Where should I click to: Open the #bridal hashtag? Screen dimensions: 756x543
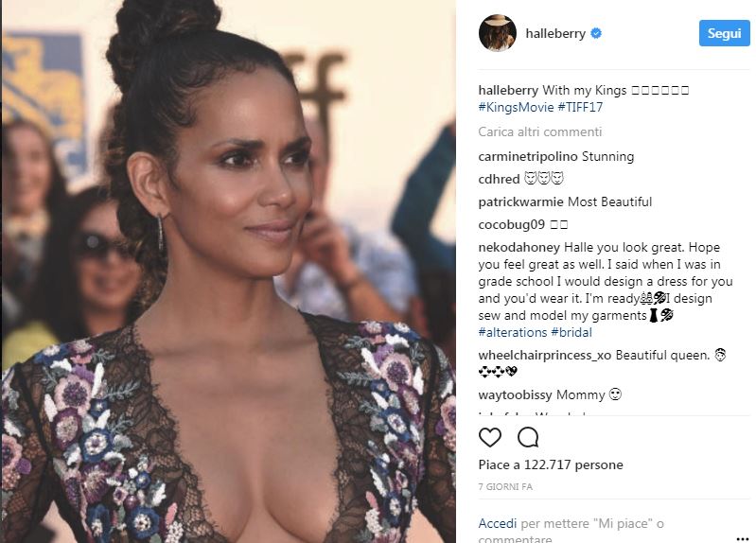[x=571, y=332]
